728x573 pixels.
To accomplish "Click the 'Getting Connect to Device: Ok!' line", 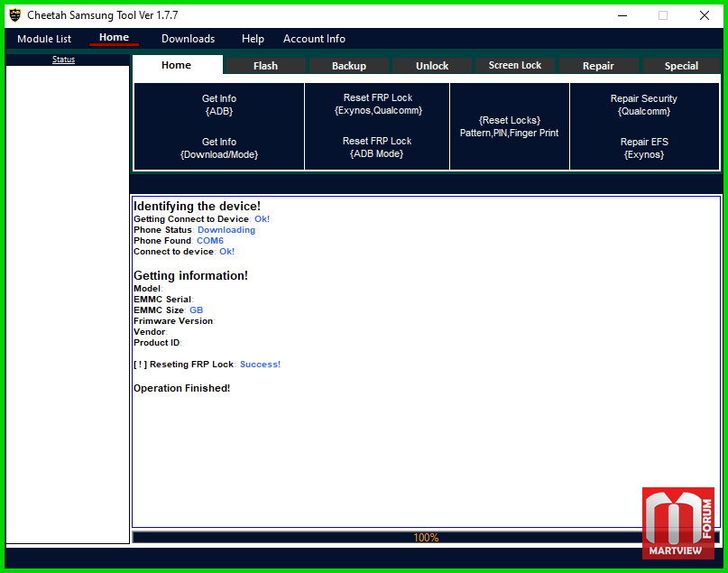I will coord(201,219).
